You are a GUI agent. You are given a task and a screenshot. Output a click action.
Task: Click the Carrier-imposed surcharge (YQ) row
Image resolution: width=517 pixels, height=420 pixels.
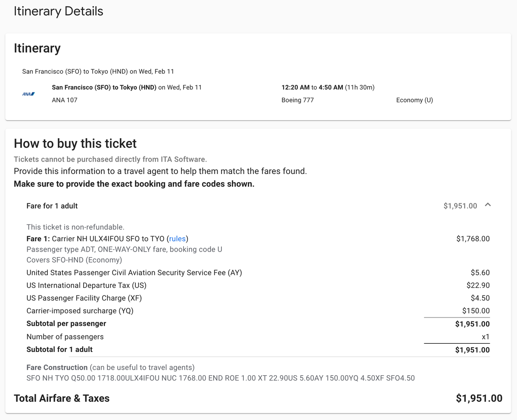point(72,311)
